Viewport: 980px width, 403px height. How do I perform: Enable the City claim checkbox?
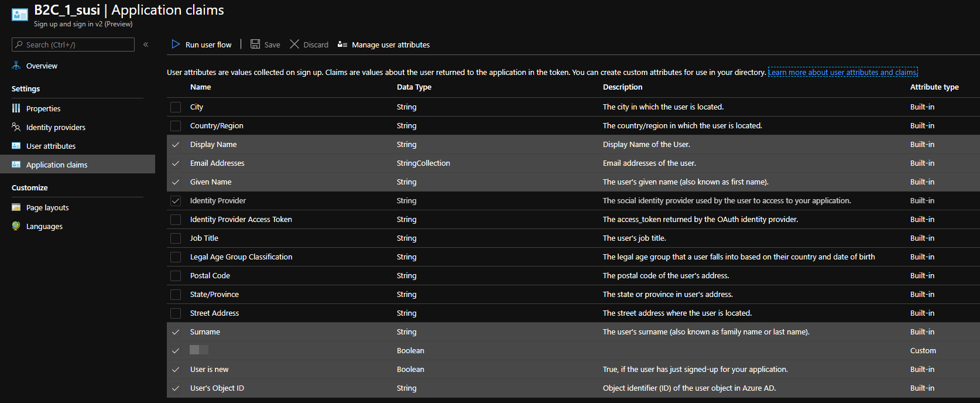point(176,107)
